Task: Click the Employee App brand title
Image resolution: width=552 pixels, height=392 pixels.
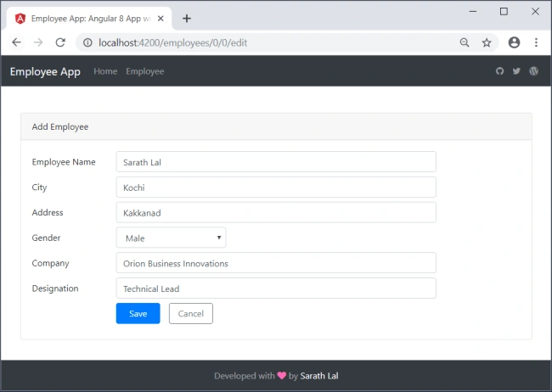Action: (45, 71)
